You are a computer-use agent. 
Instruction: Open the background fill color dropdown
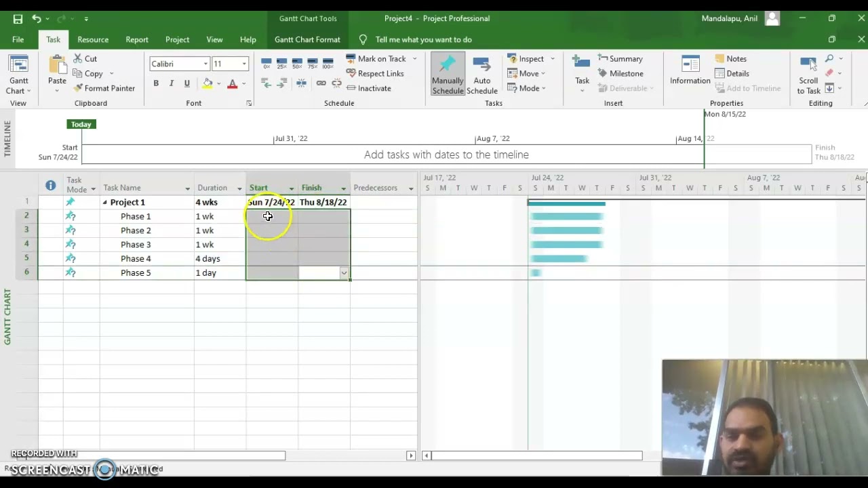219,84
